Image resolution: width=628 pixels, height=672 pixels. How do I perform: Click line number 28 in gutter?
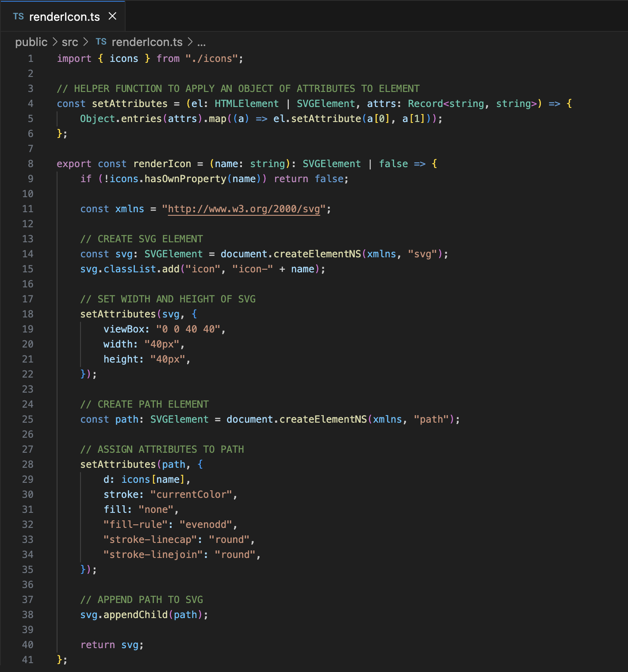pyautogui.click(x=27, y=464)
